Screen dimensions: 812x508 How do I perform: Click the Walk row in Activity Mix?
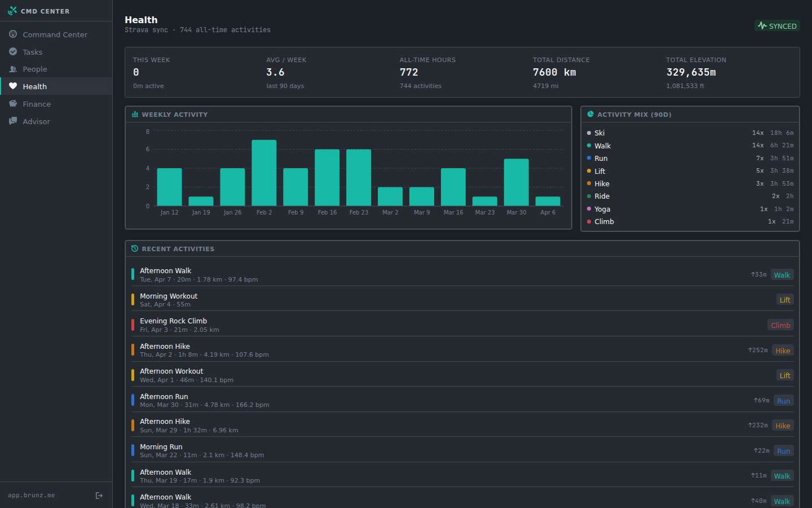coord(690,146)
